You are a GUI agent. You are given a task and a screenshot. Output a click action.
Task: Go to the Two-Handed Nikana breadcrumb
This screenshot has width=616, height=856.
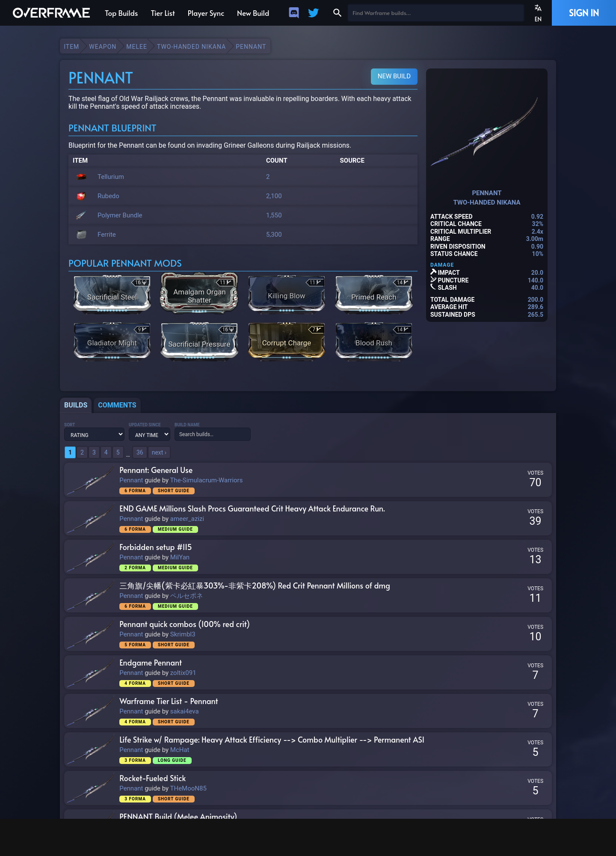[191, 47]
